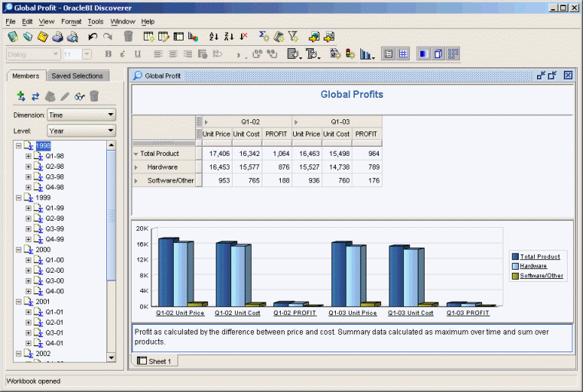This screenshot has height=392, width=583.
Task: Click the New Total sigma icon
Action: (x=264, y=36)
